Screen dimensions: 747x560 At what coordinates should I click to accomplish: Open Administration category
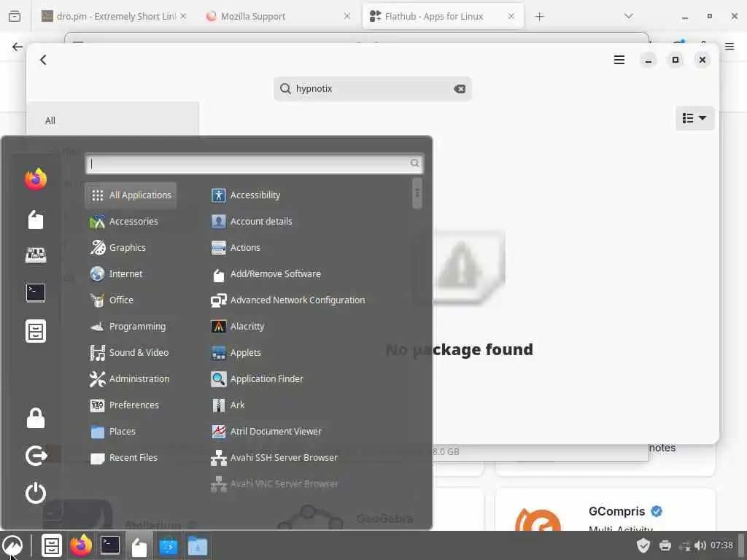pos(130,378)
